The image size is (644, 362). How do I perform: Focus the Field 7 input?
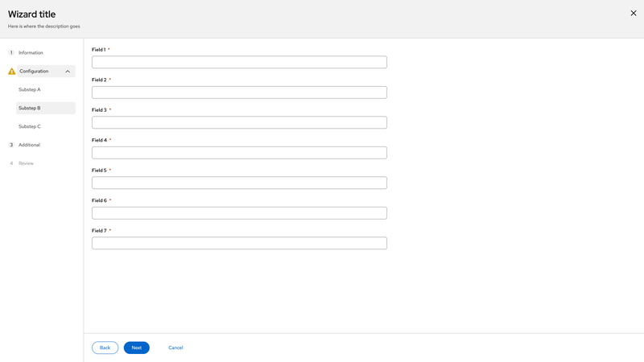click(239, 243)
